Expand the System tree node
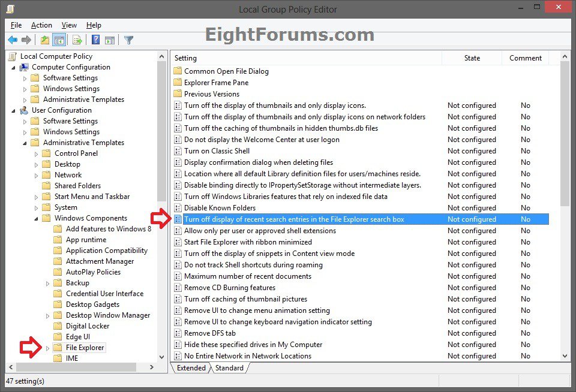This screenshot has width=576, height=392. [x=37, y=208]
